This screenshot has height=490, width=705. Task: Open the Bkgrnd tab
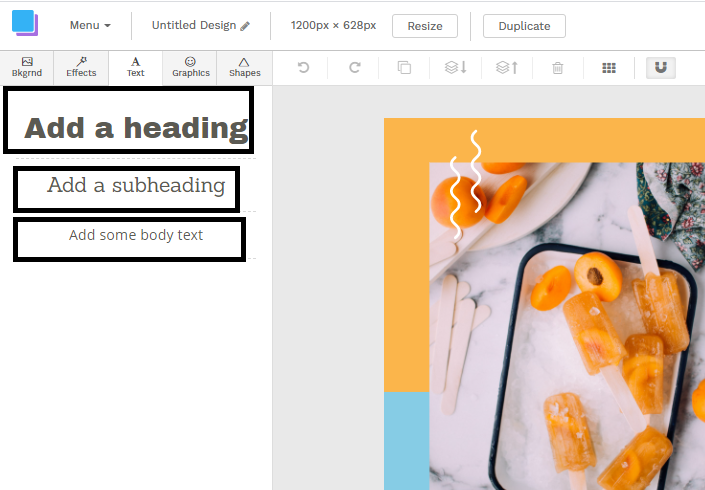[27, 67]
